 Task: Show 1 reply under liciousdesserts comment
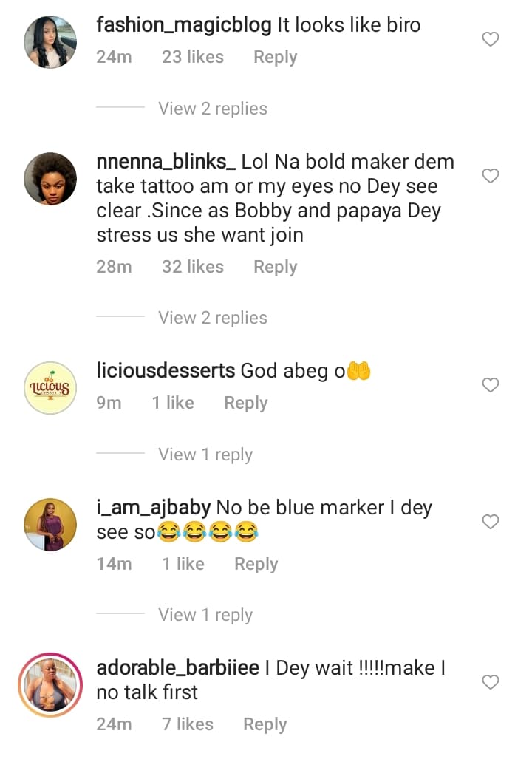[x=205, y=455]
